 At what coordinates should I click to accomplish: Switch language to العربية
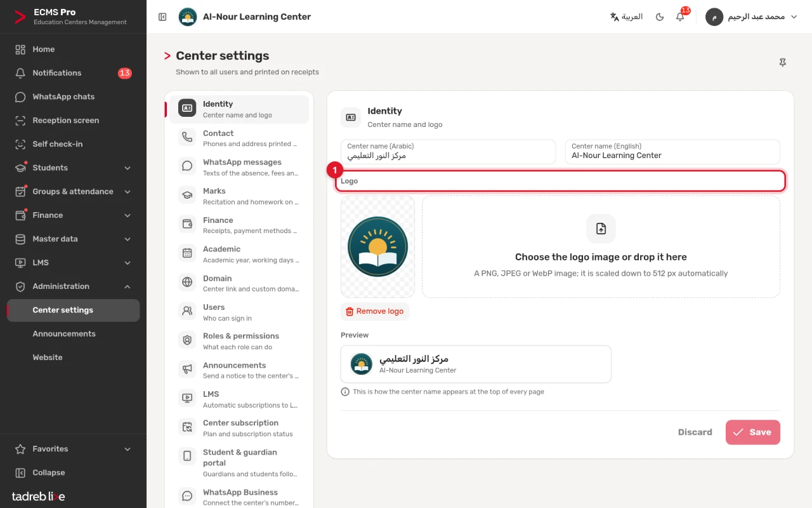coord(626,17)
